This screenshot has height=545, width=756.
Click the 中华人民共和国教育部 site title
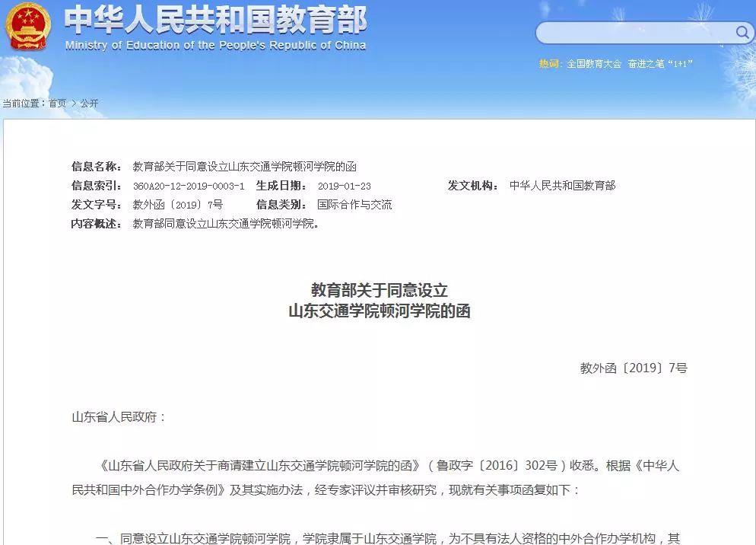tap(215, 20)
